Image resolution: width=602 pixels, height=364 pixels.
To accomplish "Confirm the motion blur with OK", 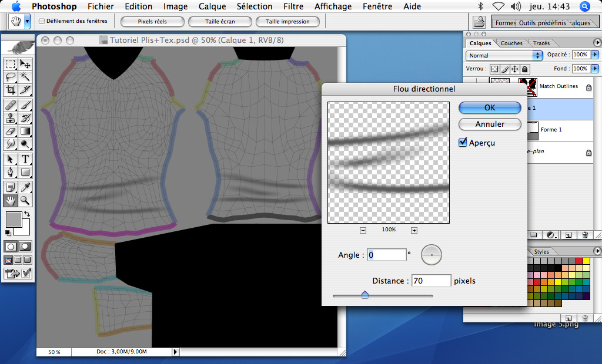I will [x=490, y=108].
